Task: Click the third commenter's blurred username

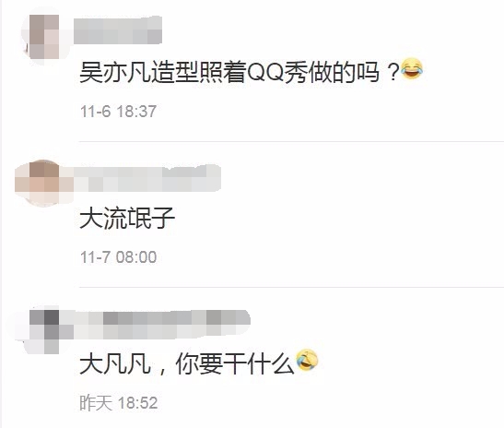Action: tap(162, 325)
